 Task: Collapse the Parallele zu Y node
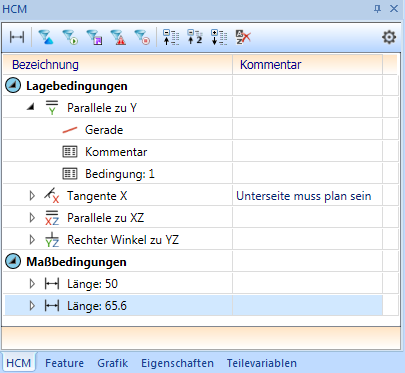(x=31, y=107)
